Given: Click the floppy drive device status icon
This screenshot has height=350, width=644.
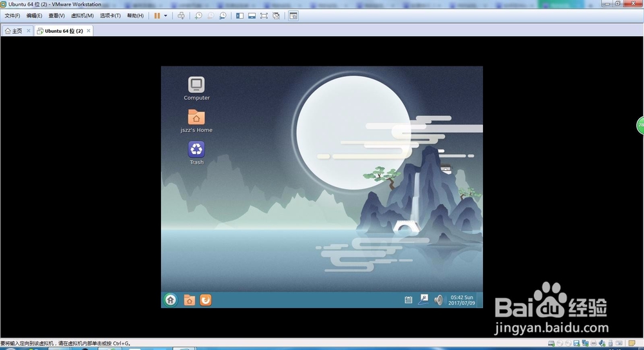Looking at the screenshot, I should tap(576, 343).
